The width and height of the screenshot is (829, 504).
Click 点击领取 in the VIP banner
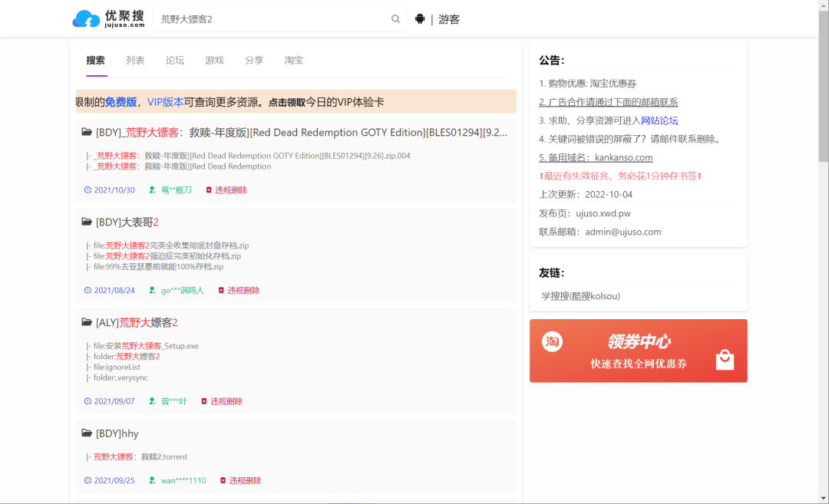(x=286, y=103)
